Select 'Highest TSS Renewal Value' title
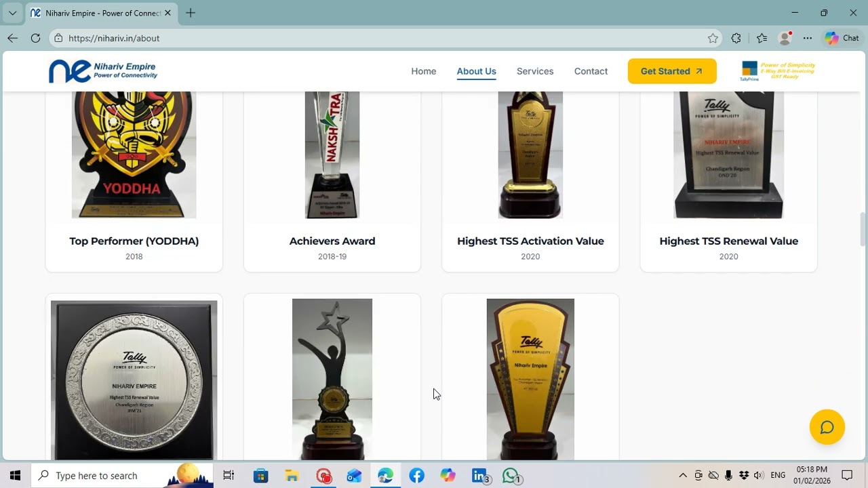Image resolution: width=868 pixels, height=488 pixels. pyautogui.click(x=728, y=241)
